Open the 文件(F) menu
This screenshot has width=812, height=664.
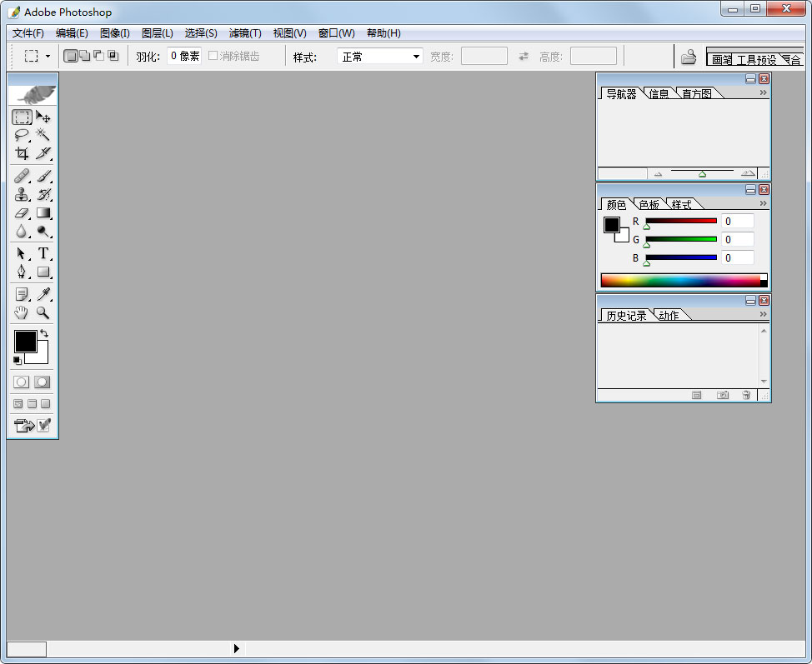pos(28,33)
